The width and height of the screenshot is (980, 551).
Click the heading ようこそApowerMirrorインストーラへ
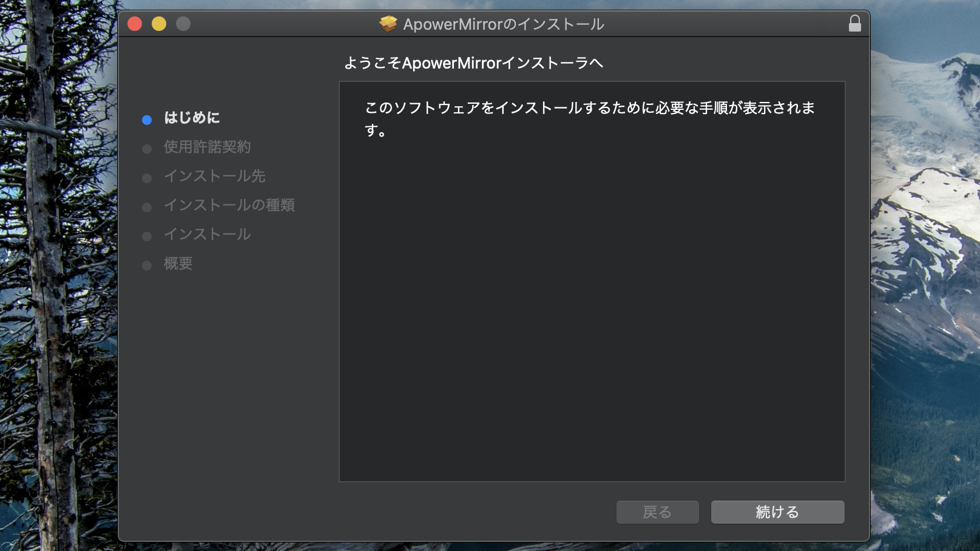tap(473, 63)
